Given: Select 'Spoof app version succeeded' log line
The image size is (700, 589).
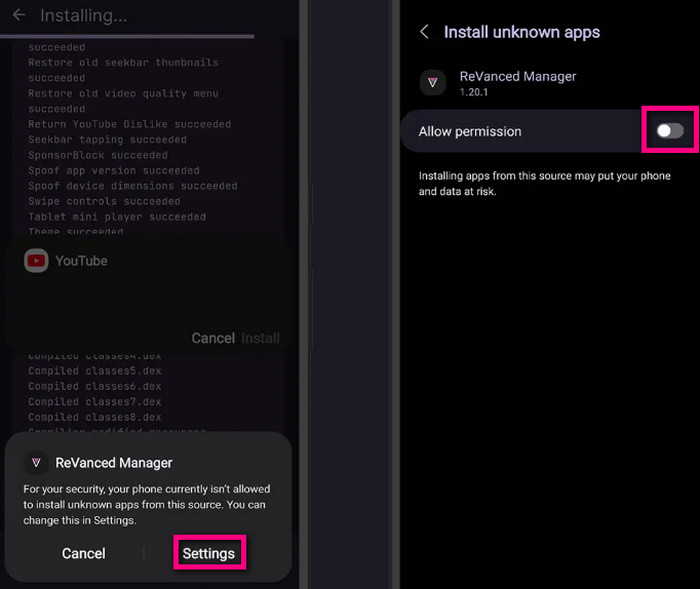Looking at the screenshot, I should pyautogui.click(x=114, y=171).
